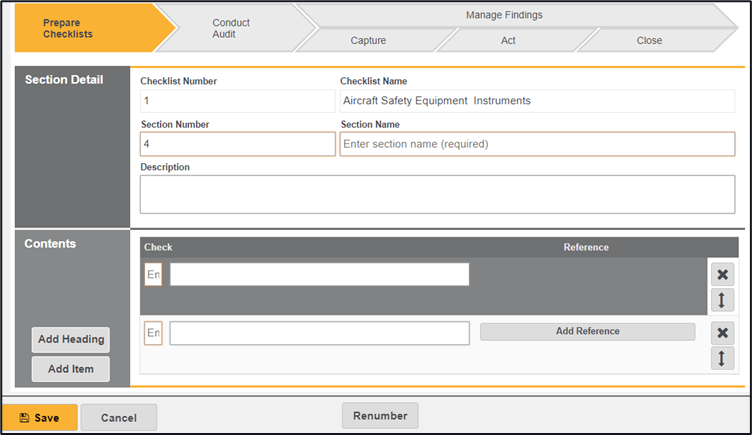Image resolution: width=752 pixels, height=435 pixels.
Task: Click into the Description text area
Action: click(437, 194)
